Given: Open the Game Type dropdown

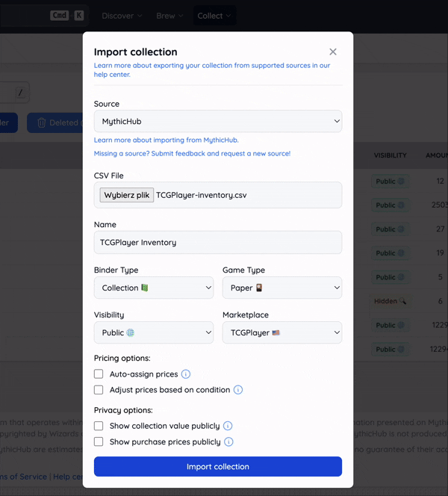Looking at the screenshot, I should coord(281,288).
